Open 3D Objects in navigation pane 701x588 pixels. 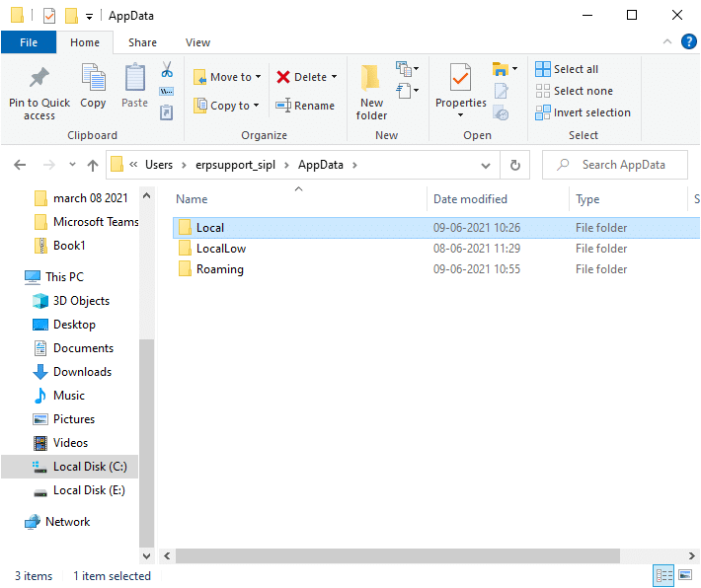click(x=81, y=301)
